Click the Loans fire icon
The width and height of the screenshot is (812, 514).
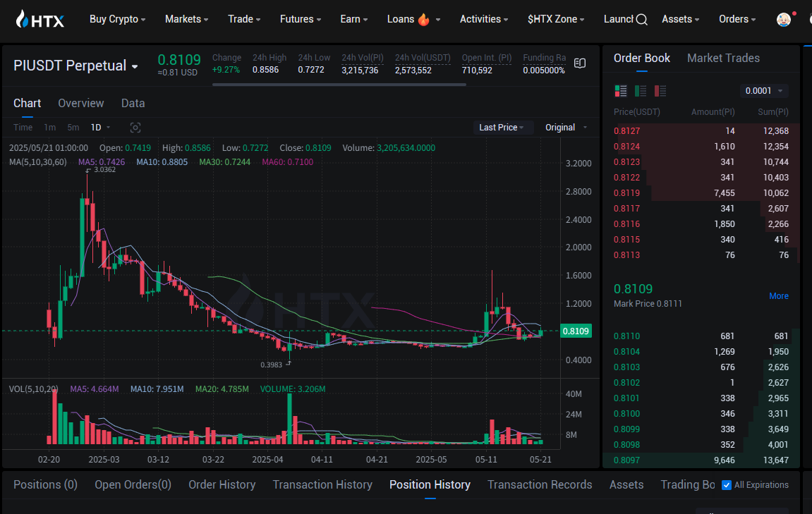(x=423, y=19)
